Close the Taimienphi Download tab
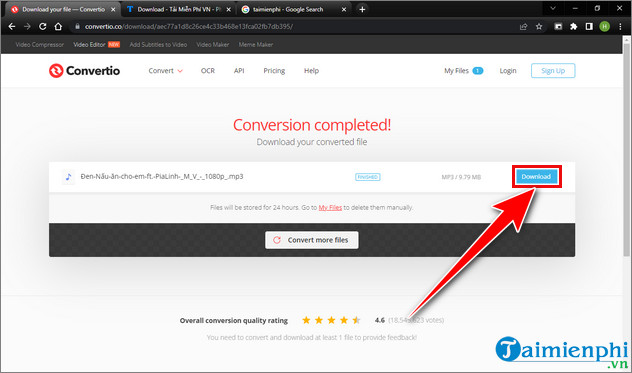632x373 pixels. (x=229, y=9)
